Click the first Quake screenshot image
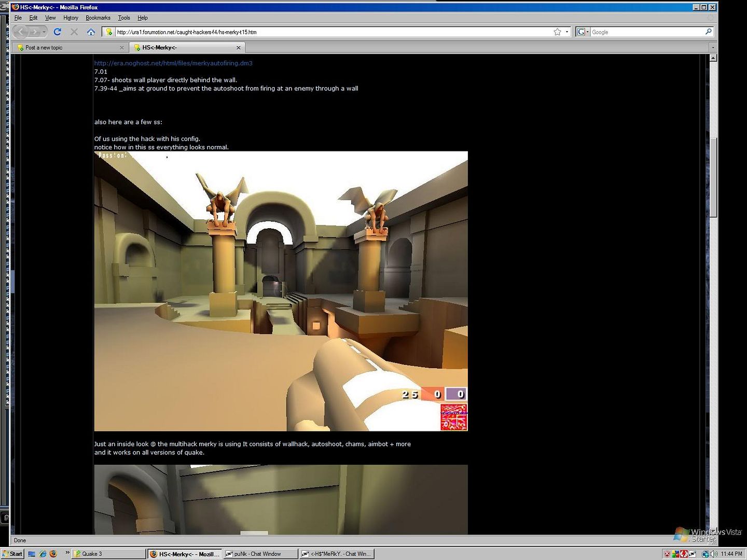Screen dimensions: 747x560 point(281,291)
